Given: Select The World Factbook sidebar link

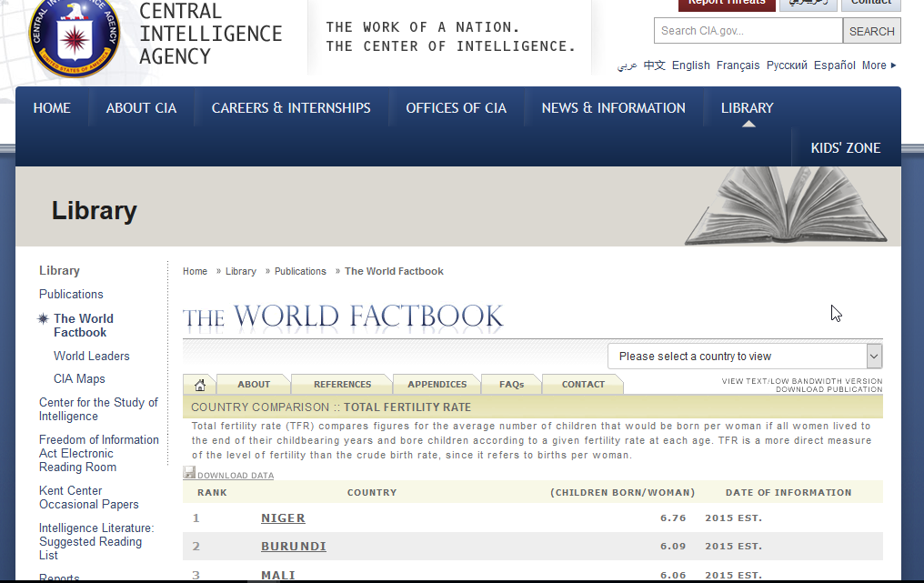Looking at the screenshot, I should point(84,326).
